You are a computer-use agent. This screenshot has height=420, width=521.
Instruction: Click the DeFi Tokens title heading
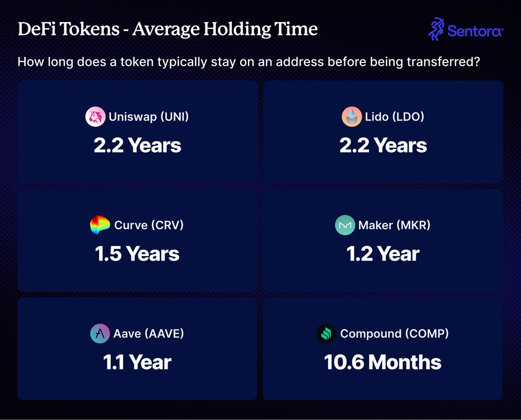click(x=167, y=30)
